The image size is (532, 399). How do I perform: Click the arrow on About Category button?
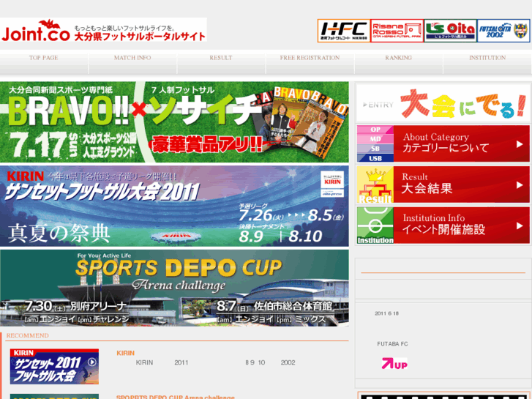coord(520,144)
